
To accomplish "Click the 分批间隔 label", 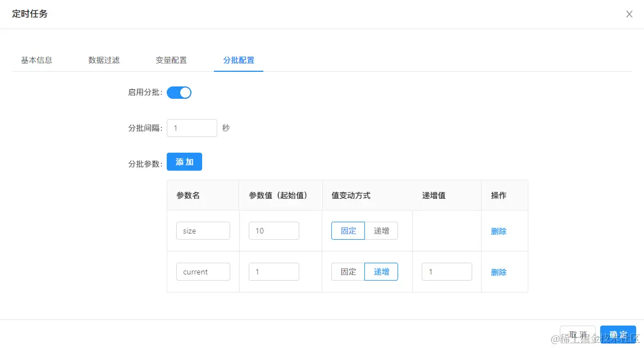I will pyautogui.click(x=145, y=128).
